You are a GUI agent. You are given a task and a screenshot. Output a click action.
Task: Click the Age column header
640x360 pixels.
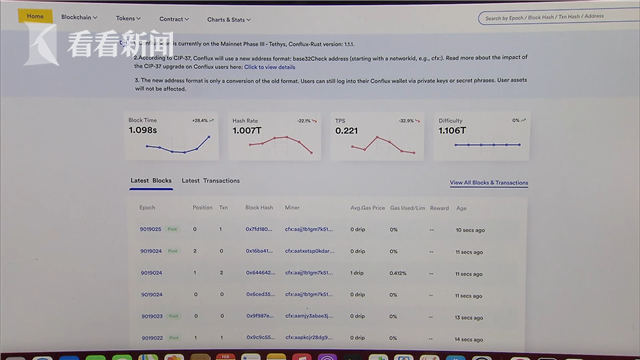click(x=461, y=208)
